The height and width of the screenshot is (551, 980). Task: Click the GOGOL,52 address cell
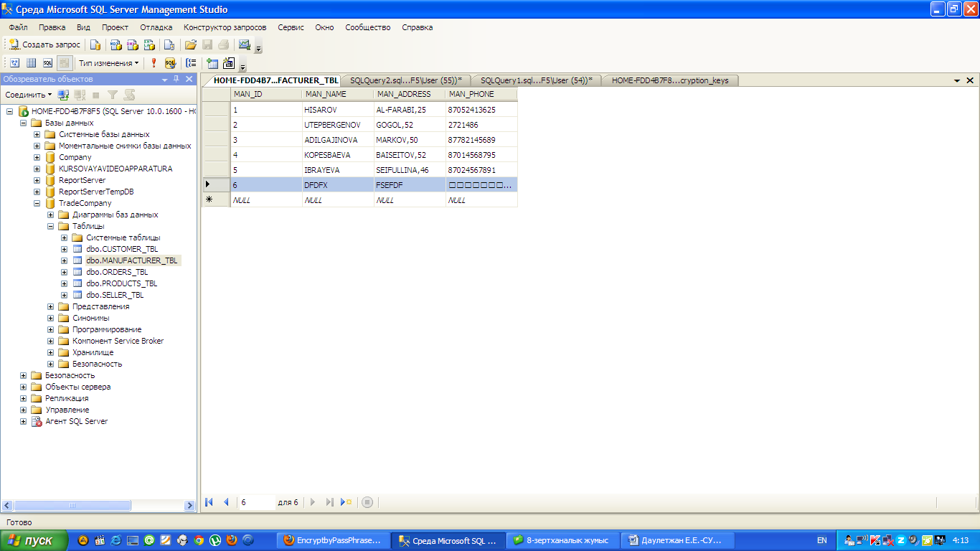pyautogui.click(x=409, y=125)
